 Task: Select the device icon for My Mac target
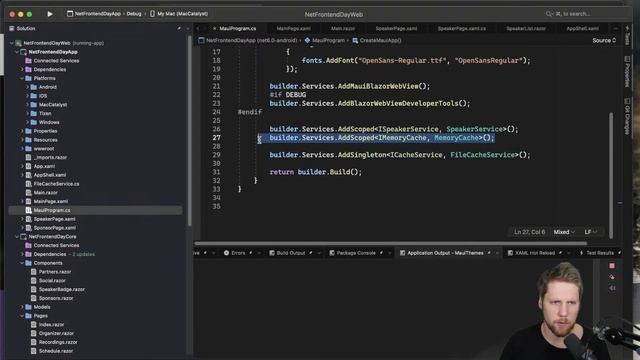(152, 14)
